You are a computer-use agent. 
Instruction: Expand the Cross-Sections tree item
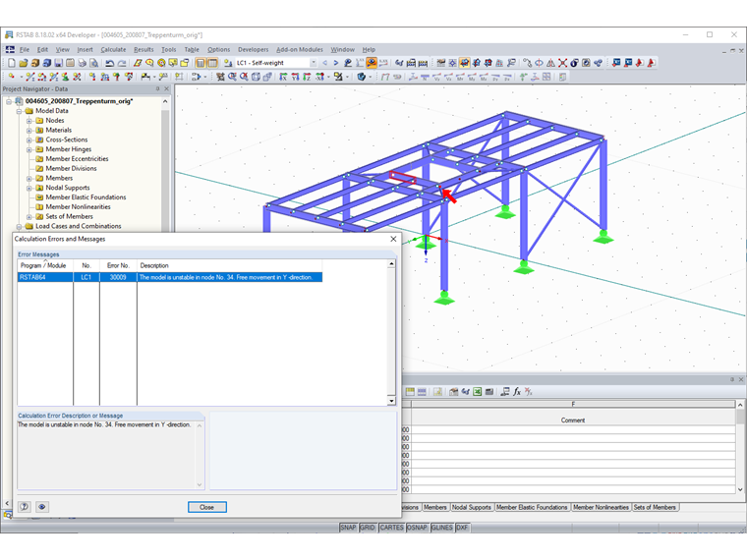(x=29, y=140)
